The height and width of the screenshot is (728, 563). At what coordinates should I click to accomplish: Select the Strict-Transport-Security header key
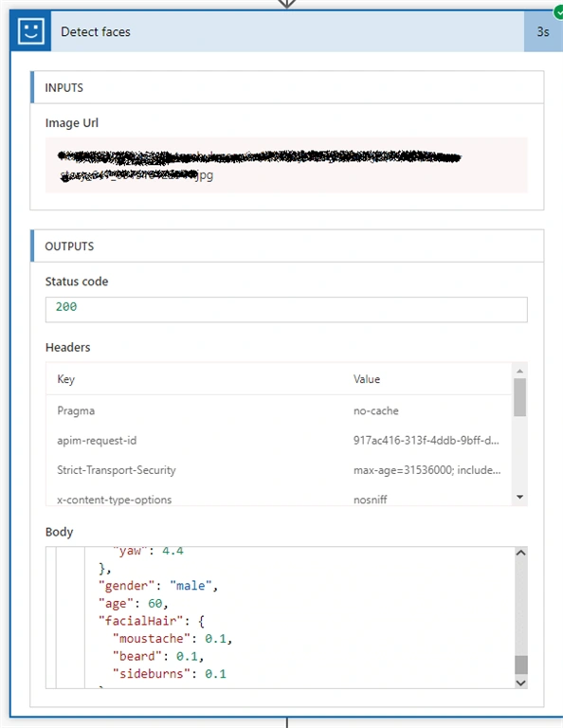pos(116,470)
